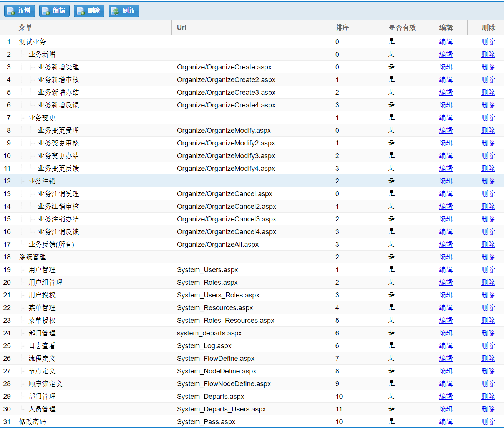
Task: Open 删除 link for 测试业务 row
Action: point(488,42)
